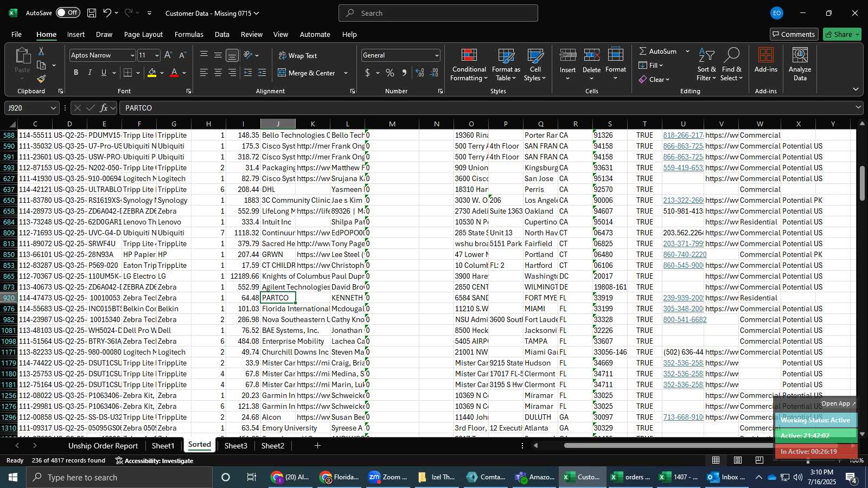Open the font size dropdown

pos(157,55)
